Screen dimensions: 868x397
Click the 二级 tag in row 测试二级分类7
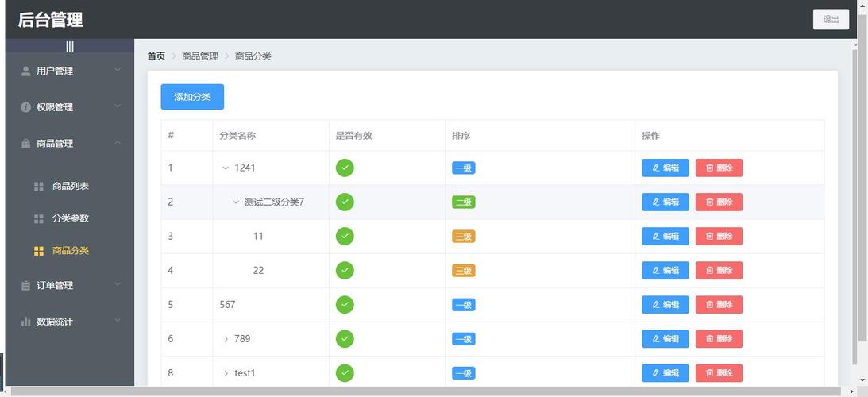point(463,202)
